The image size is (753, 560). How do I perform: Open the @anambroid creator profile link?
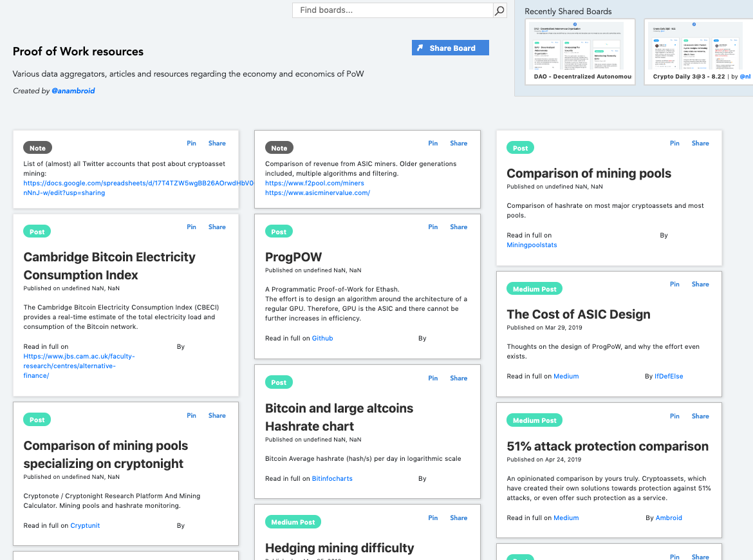(x=73, y=91)
